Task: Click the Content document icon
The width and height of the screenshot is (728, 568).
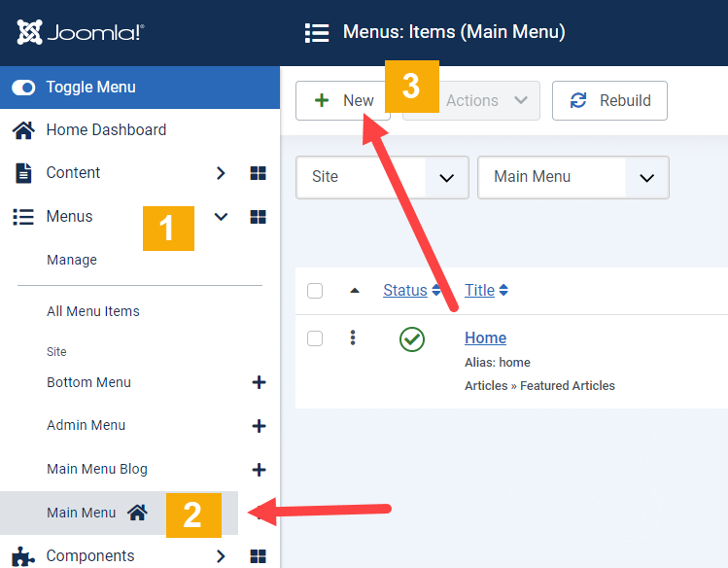Action: click(23, 173)
